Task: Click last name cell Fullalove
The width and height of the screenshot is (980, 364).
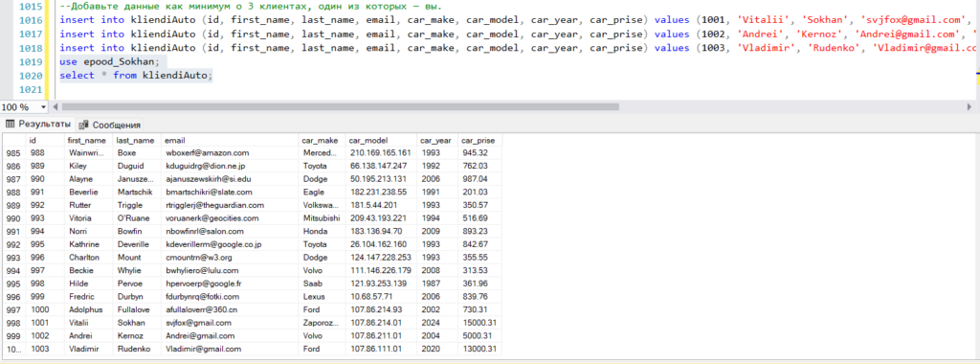Action: click(x=137, y=309)
